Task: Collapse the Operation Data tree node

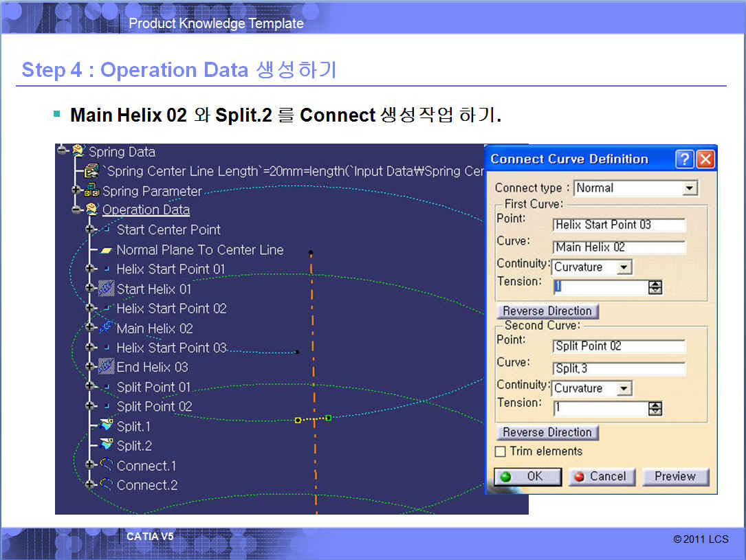Action: click(77, 208)
